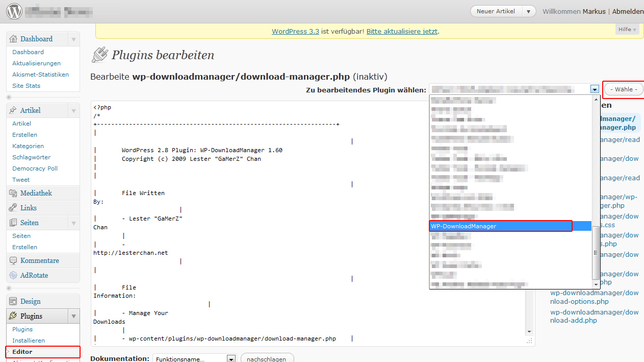Click the Kommentare speech bubble icon
644x362 pixels.
(x=13, y=260)
